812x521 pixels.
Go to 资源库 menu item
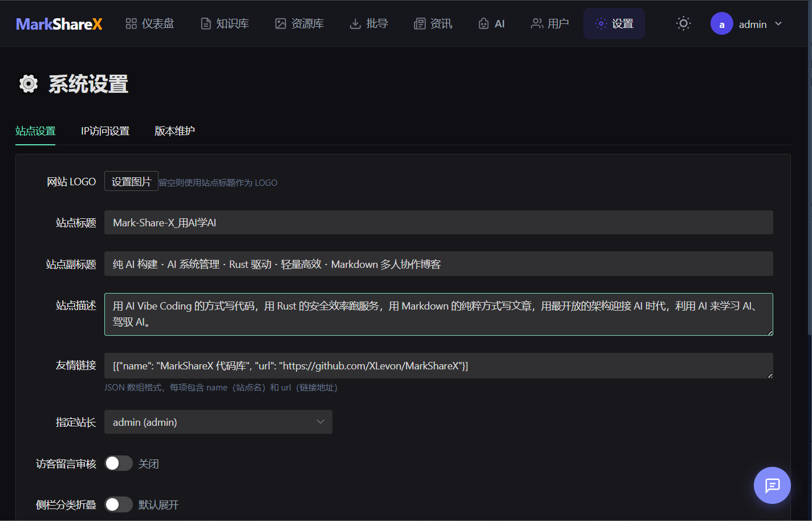click(299, 23)
